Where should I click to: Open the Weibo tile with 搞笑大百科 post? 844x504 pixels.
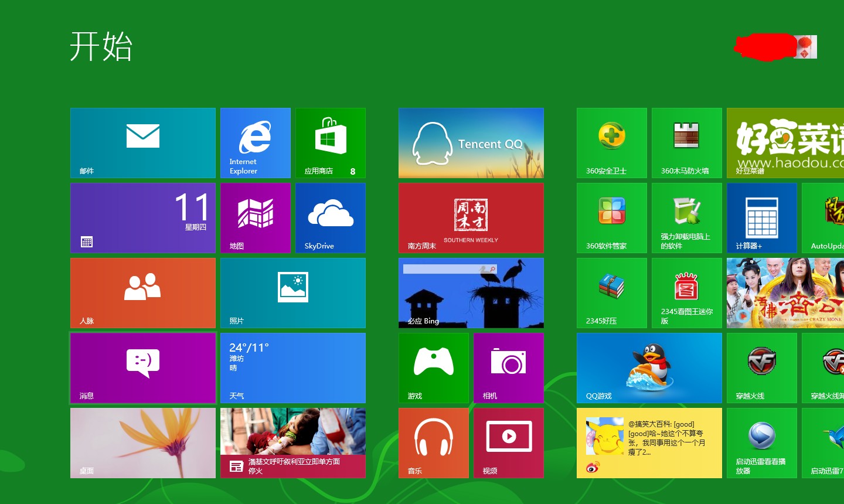pos(649,443)
